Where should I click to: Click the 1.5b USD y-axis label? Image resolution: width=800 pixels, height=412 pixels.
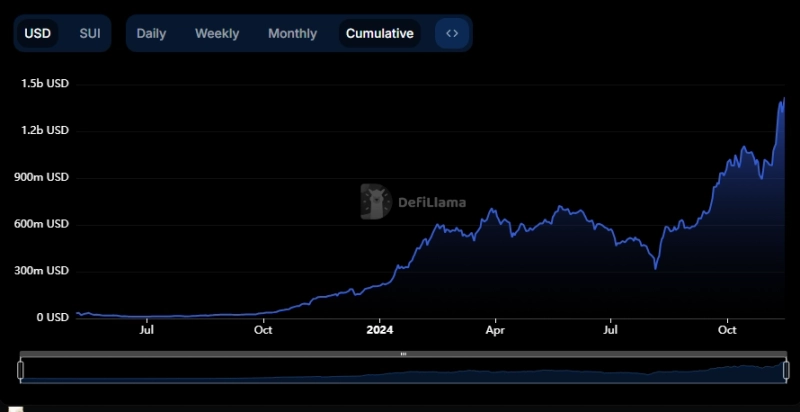(45, 84)
